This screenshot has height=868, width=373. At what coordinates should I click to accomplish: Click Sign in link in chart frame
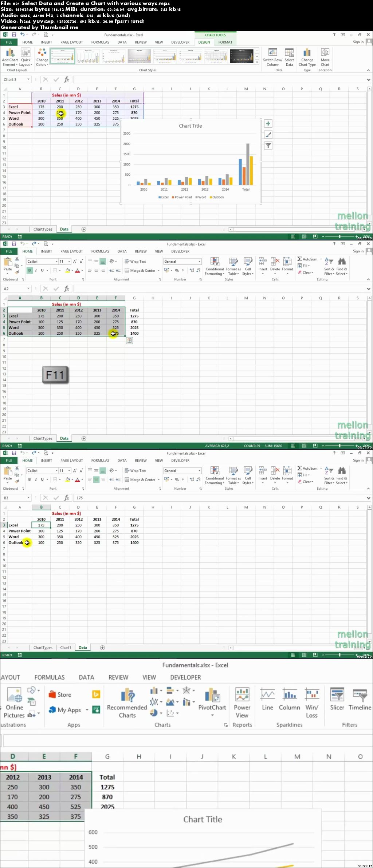[x=358, y=42]
